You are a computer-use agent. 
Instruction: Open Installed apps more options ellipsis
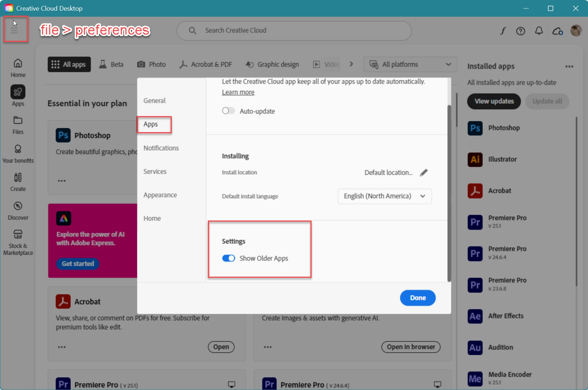(x=569, y=66)
